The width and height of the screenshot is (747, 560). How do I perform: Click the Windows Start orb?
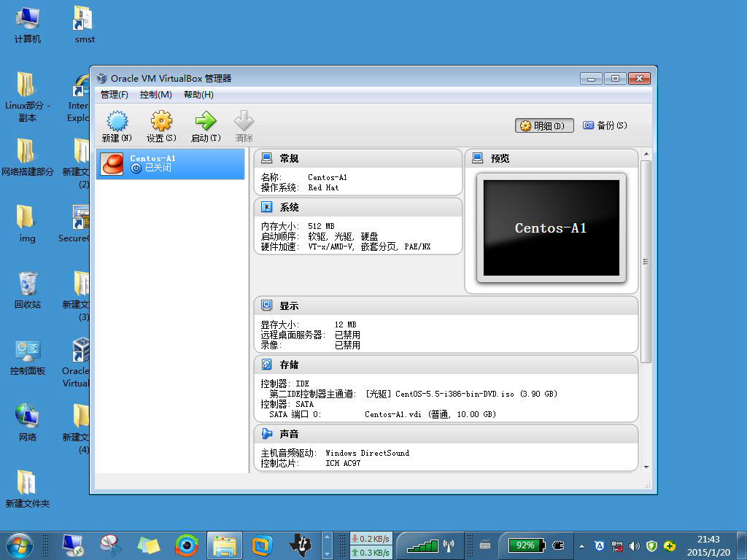coord(20,545)
